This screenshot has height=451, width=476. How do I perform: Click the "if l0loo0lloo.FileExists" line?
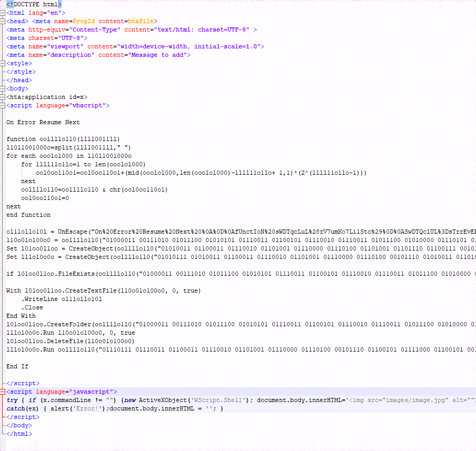click(x=241, y=274)
